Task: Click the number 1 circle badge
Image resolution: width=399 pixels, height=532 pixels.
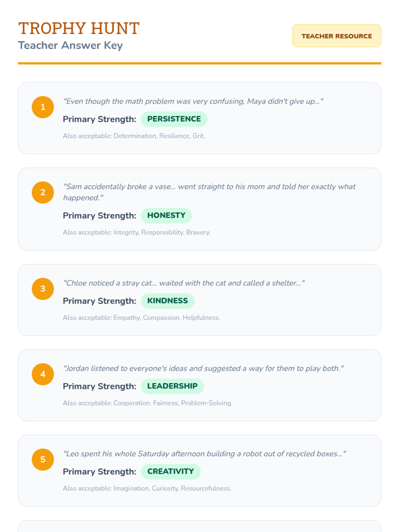Action: click(43, 107)
